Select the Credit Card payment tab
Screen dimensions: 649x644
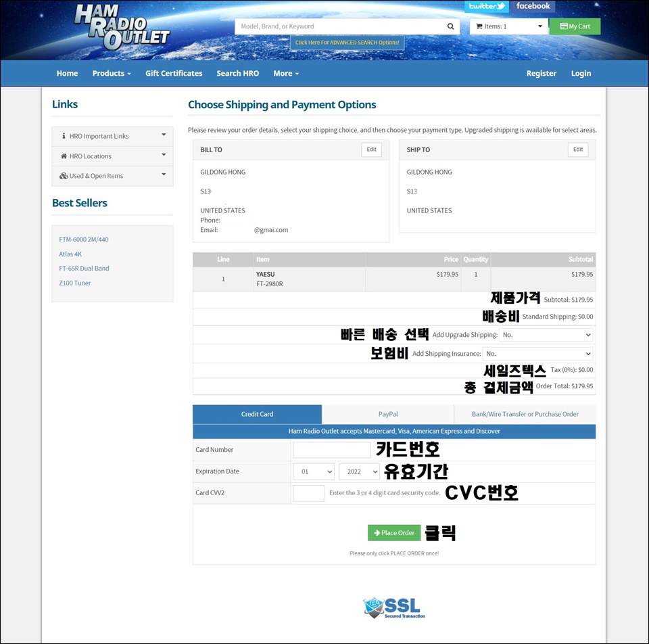tap(257, 414)
